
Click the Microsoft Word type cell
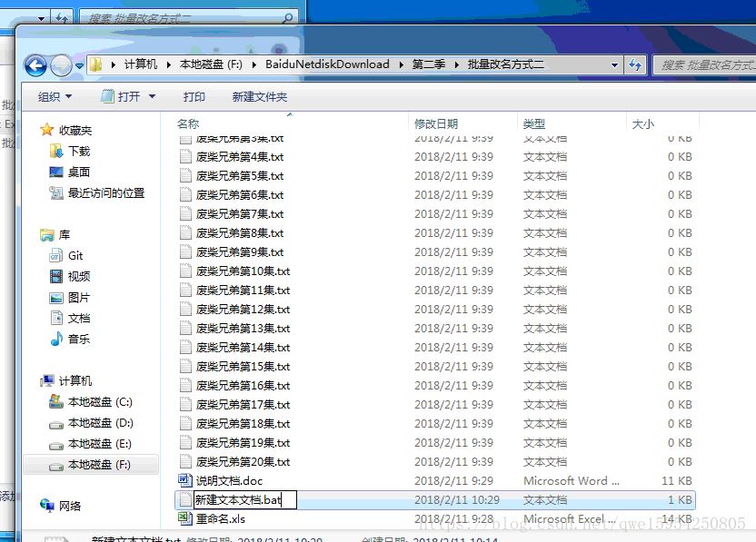572,481
